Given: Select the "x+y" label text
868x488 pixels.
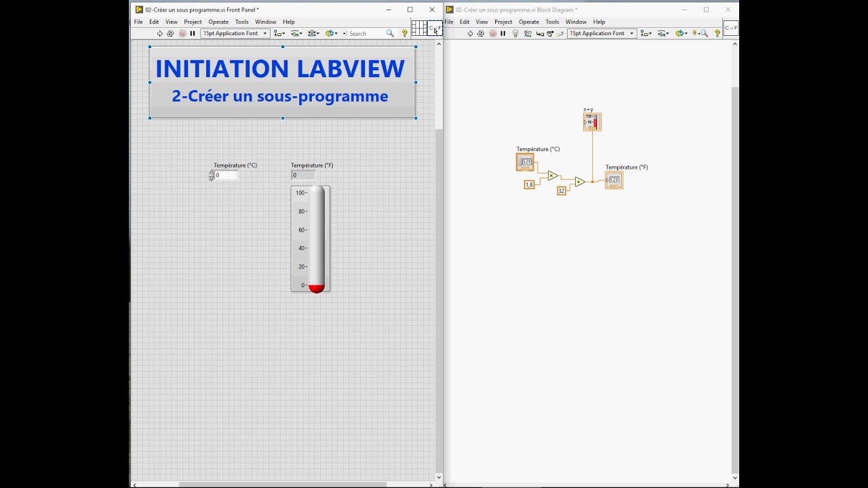Looking at the screenshot, I should [x=588, y=109].
